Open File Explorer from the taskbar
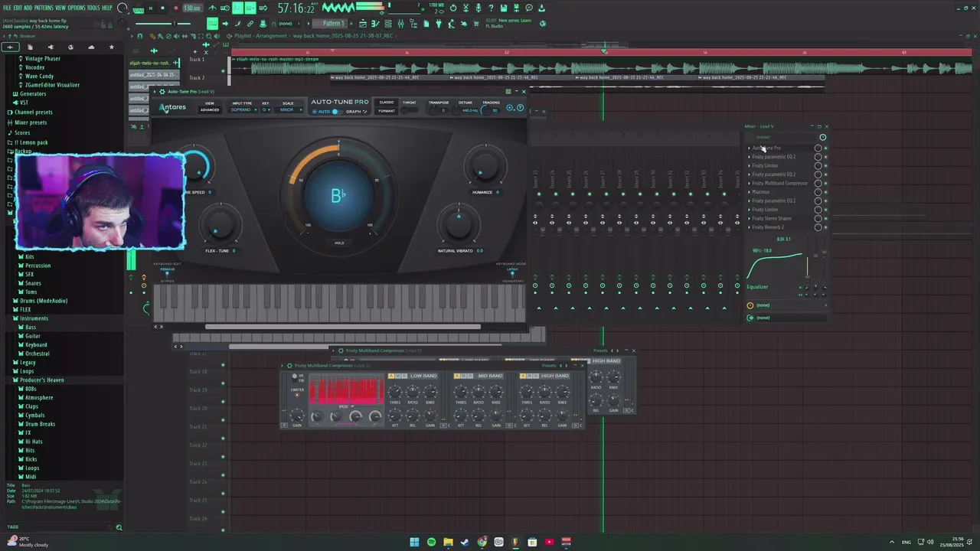The height and width of the screenshot is (551, 980). pos(448,542)
